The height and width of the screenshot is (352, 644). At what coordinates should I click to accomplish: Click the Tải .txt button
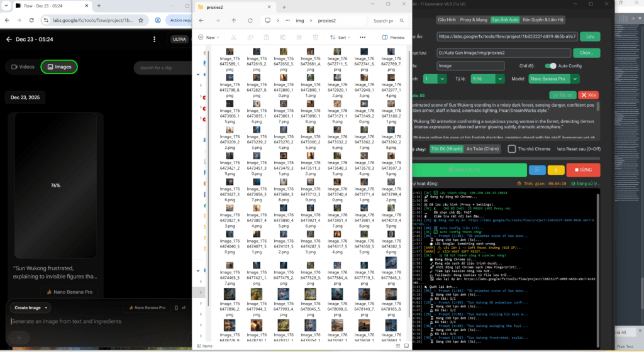point(562,95)
